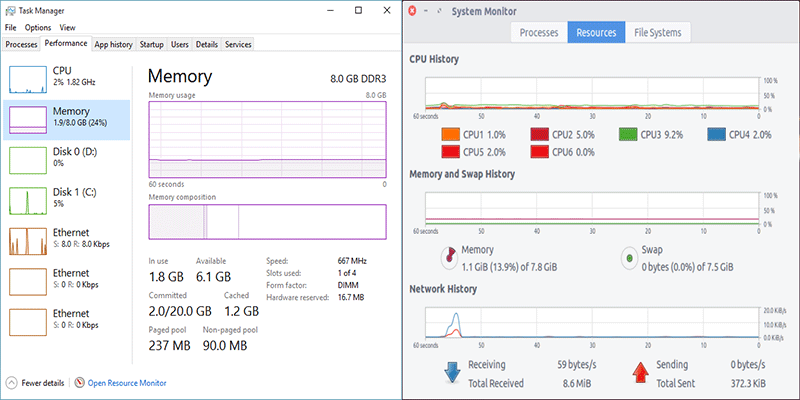
Task: Open the View menu in Task Manager
Action: pos(67,28)
